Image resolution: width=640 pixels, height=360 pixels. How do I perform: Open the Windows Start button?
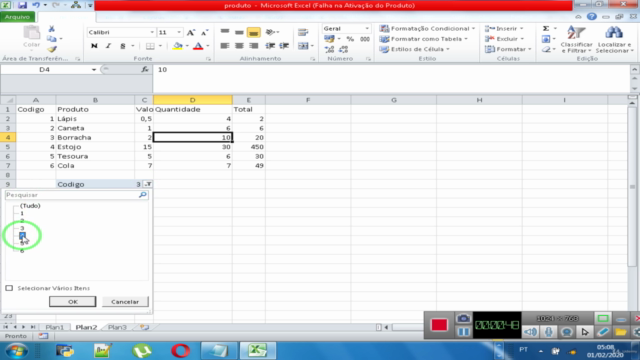click(x=16, y=351)
